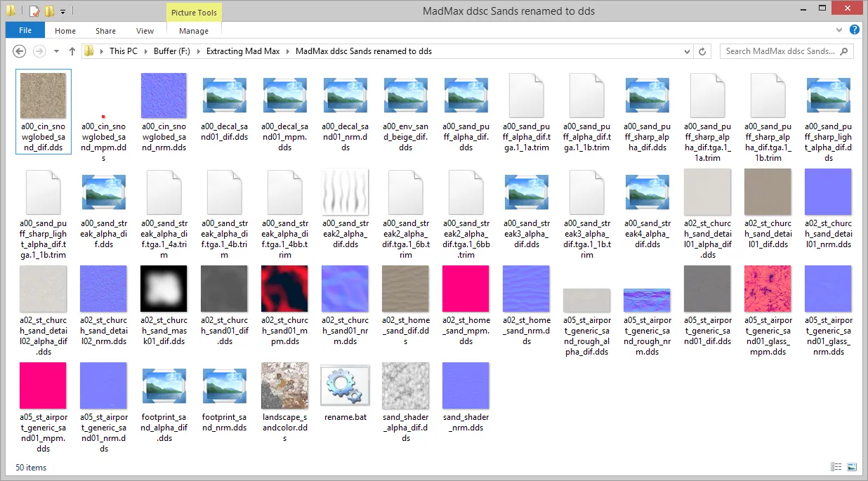Select a02_st_church_sand_detail01_dif.dds thumbnail
The width and height of the screenshot is (868, 481).
(x=768, y=192)
